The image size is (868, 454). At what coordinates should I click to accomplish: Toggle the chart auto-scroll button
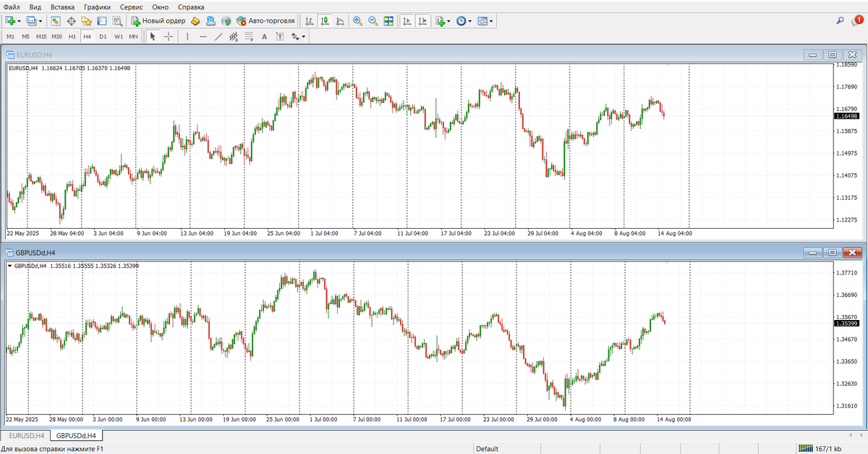(x=407, y=21)
